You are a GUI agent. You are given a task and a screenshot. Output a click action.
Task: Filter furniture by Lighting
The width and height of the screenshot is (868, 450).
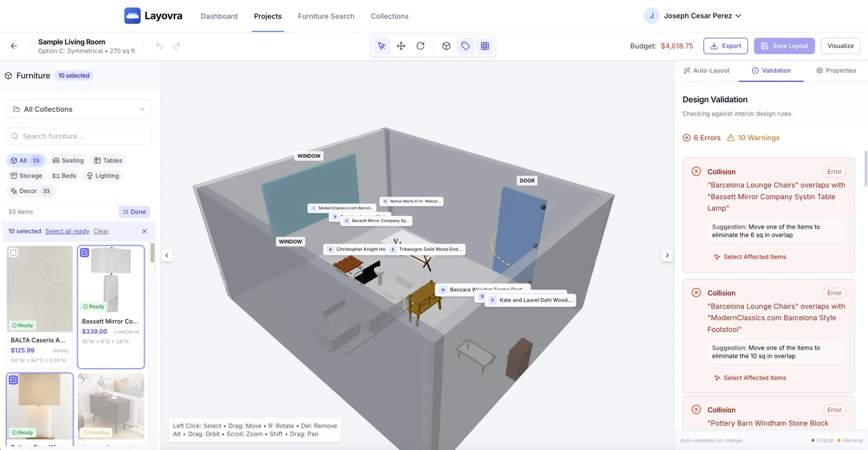(x=103, y=176)
